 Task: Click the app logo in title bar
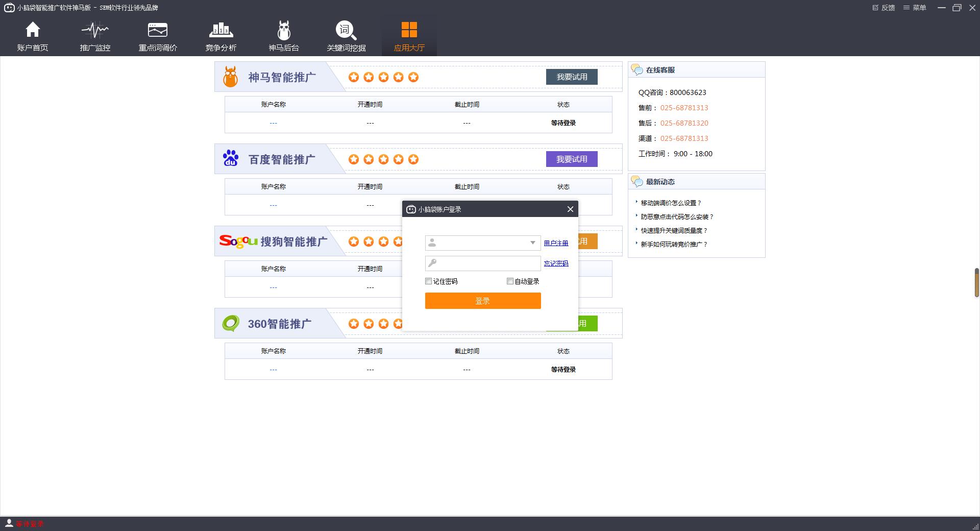pos(9,8)
